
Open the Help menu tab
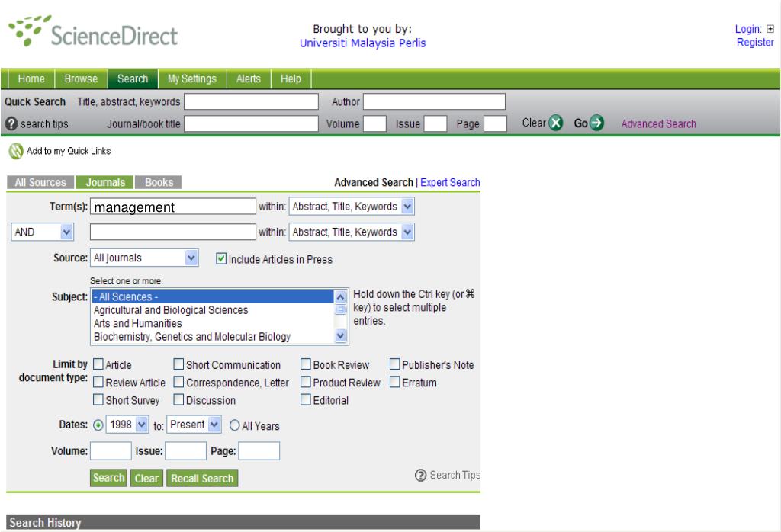pos(291,79)
